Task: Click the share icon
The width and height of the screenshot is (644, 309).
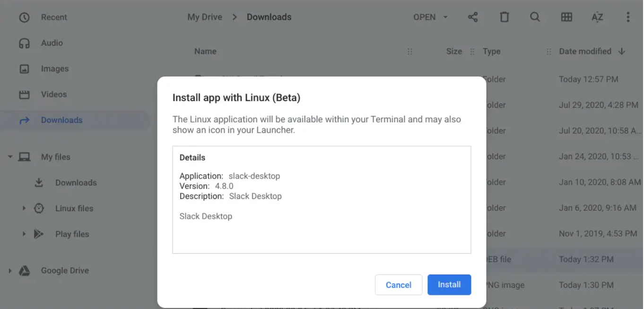Action: (473, 17)
